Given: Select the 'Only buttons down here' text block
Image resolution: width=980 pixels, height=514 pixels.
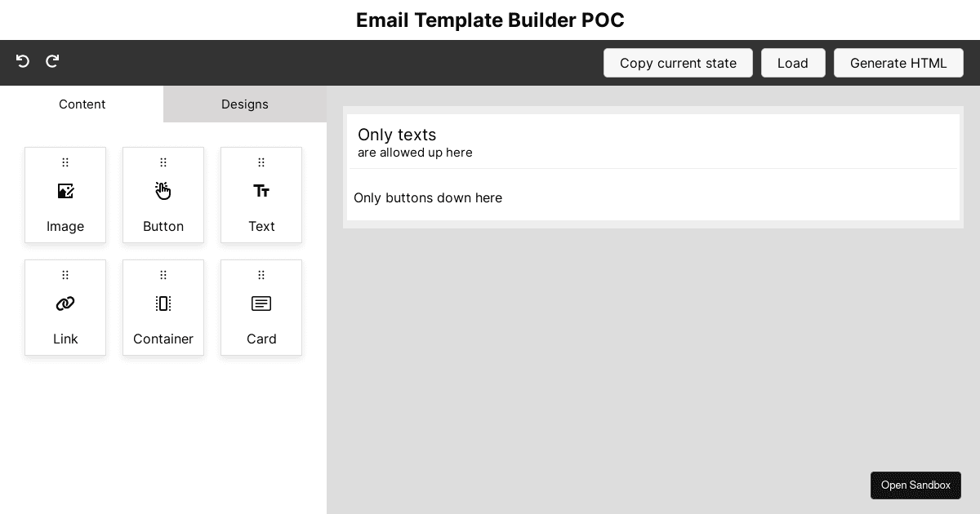Looking at the screenshot, I should (428, 197).
